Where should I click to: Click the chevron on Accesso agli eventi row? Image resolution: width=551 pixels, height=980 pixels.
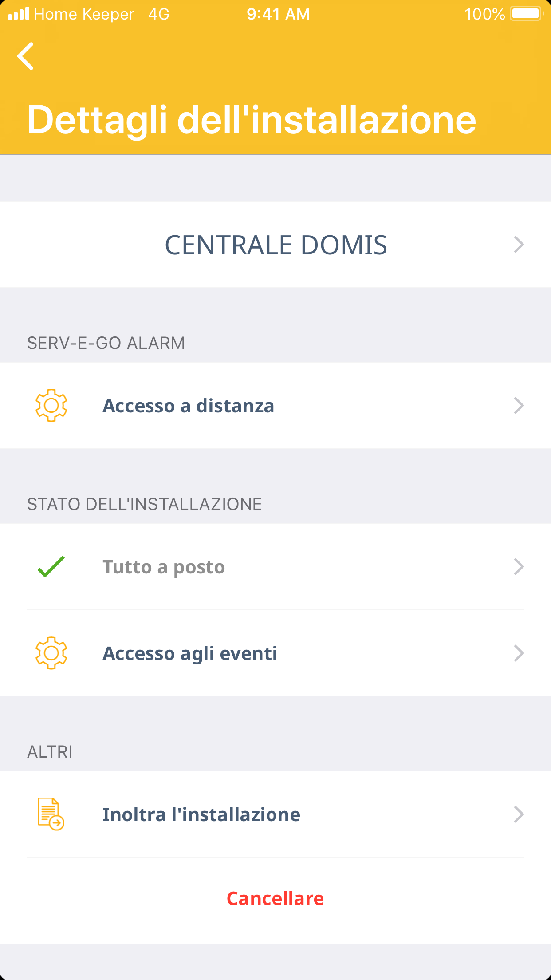tap(519, 653)
